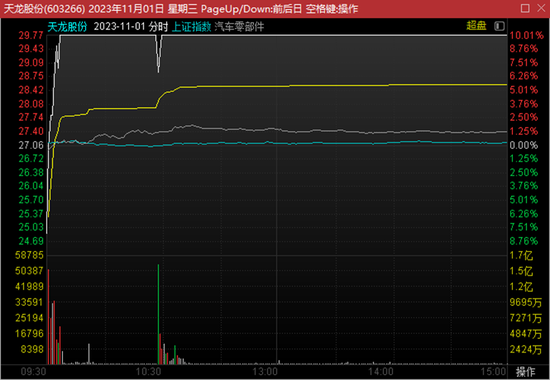Maximize the chart window
Viewport: 550px width, 380px height.
pos(525,8)
